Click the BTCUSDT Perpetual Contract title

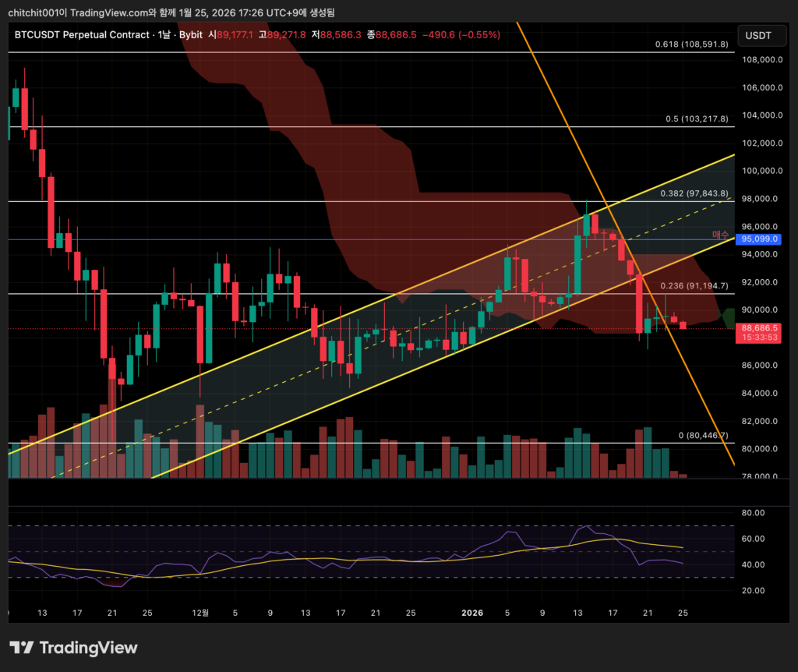(x=82, y=35)
